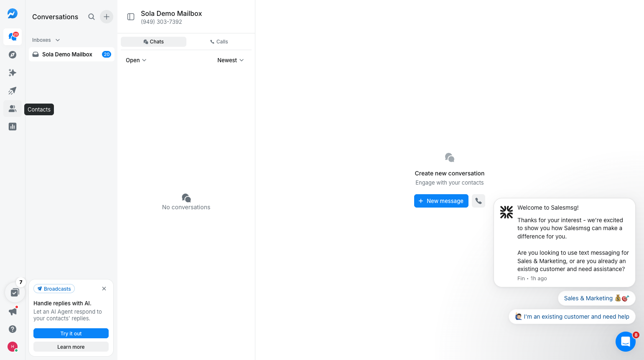This screenshot has height=360, width=644.
Task: Select Sola Demo Mailbox inbox
Action: click(x=71, y=54)
